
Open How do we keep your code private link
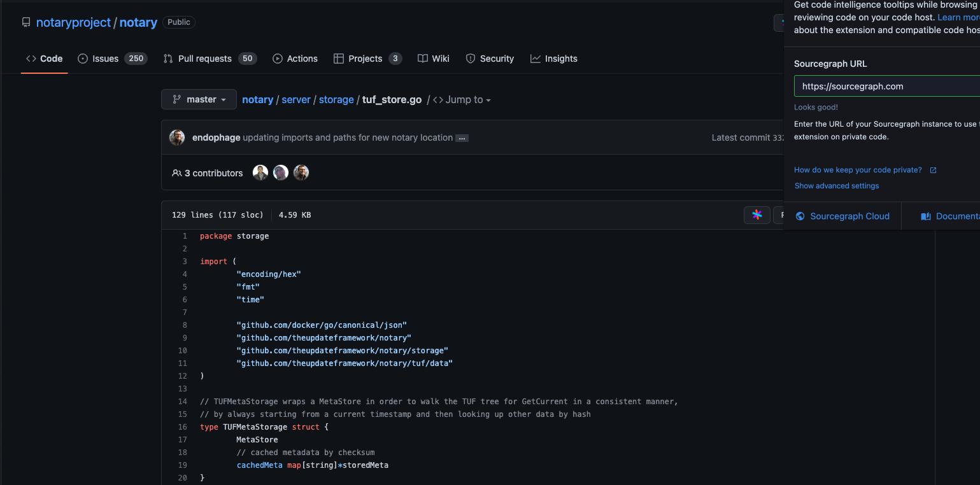tap(858, 170)
